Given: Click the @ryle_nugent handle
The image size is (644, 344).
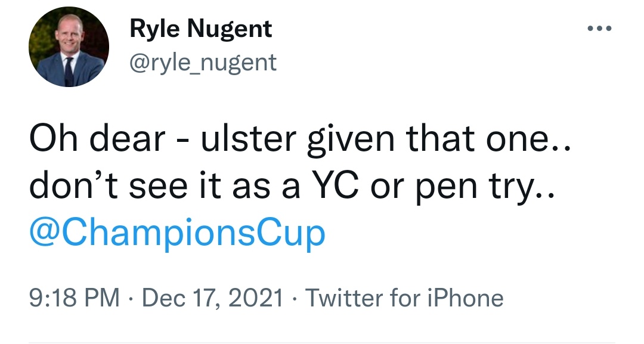Looking at the screenshot, I should (x=203, y=62).
